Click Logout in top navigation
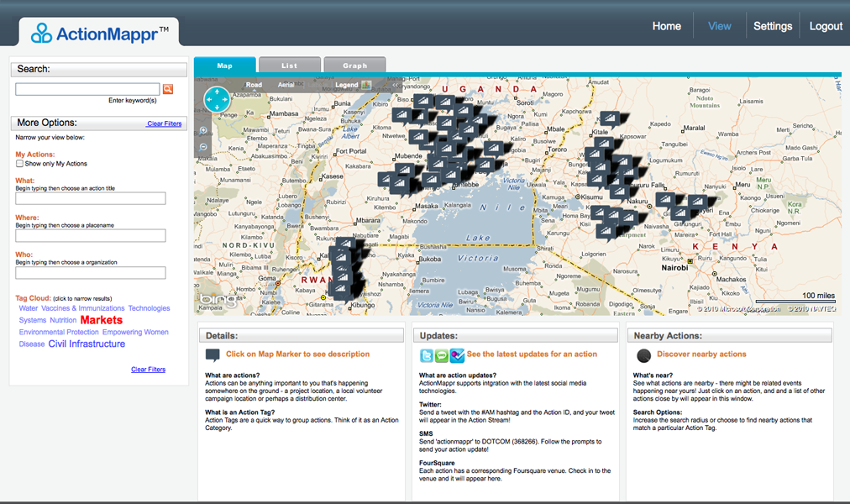 (826, 26)
